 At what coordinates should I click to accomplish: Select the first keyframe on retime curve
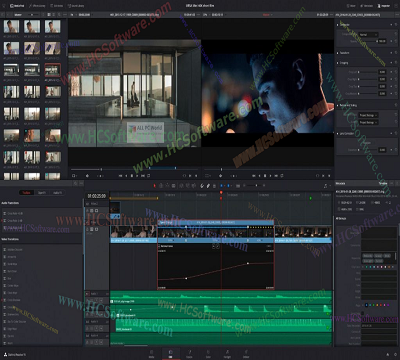coord(186,278)
